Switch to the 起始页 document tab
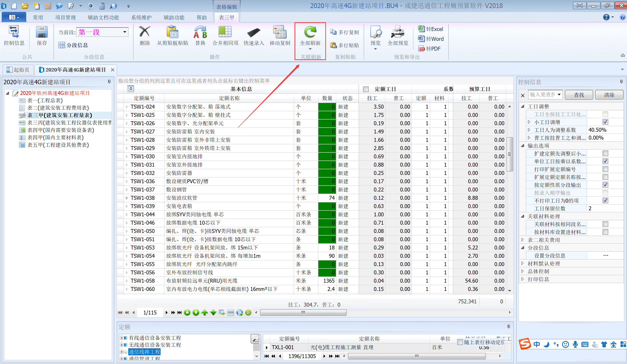Viewport: 627px width, 364px height. coord(18,70)
